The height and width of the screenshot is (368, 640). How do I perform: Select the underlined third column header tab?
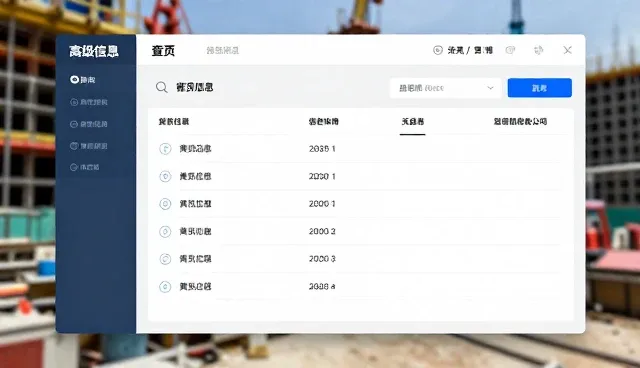pyautogui.click(x=413, y=121)
